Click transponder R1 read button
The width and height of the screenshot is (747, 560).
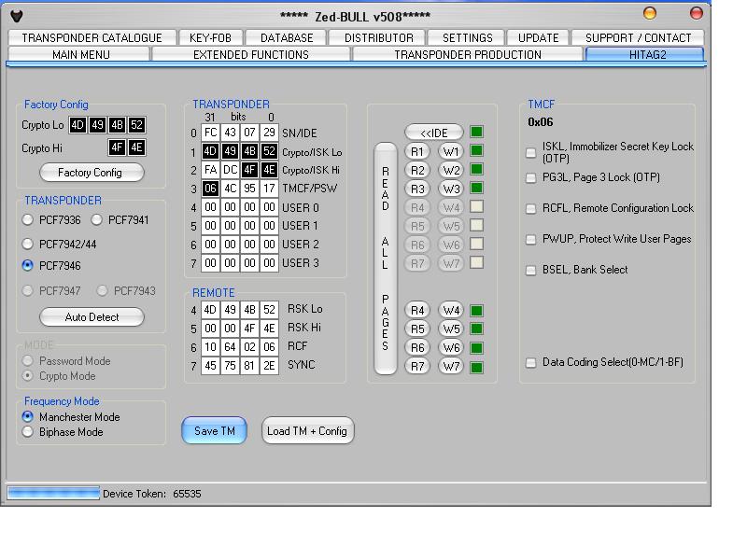point(417,151)
